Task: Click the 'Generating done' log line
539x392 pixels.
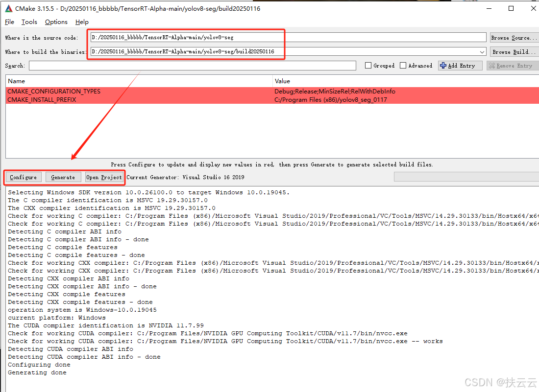Action: click(x=37, y=372)
